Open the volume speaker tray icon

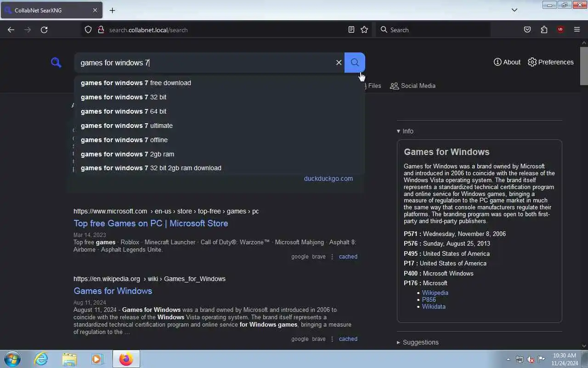tap(531, 359)
